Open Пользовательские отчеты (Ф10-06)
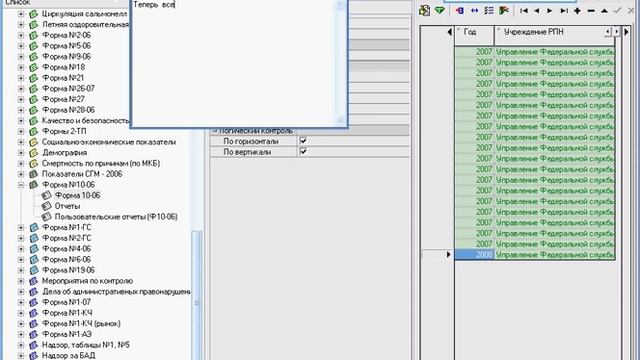 coord(116,217)
